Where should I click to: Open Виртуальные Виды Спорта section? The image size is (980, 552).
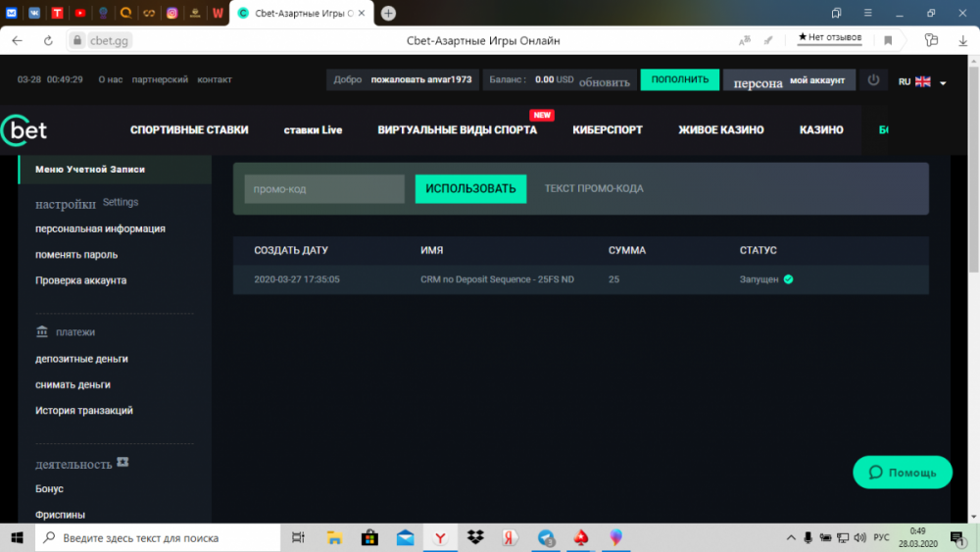[457, 130]
